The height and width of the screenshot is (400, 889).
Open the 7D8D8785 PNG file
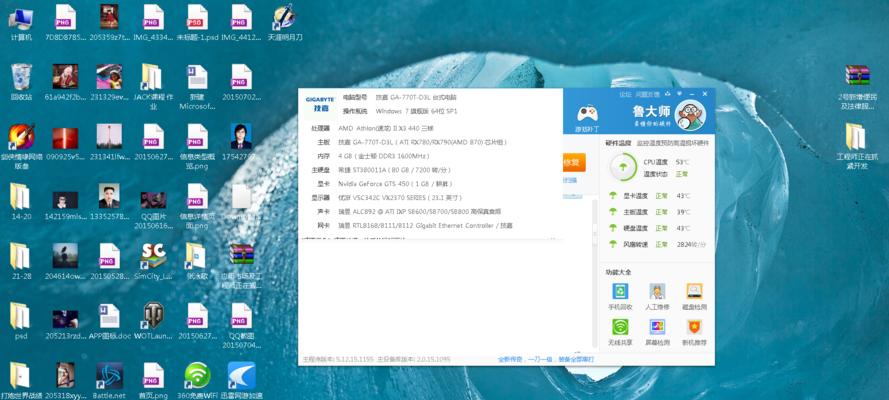[x=65, y=23]
